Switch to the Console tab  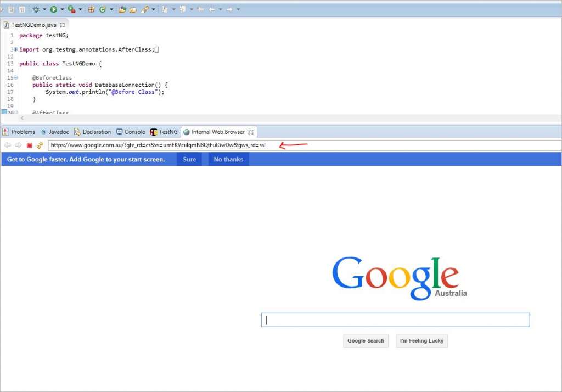coord(131,132)
